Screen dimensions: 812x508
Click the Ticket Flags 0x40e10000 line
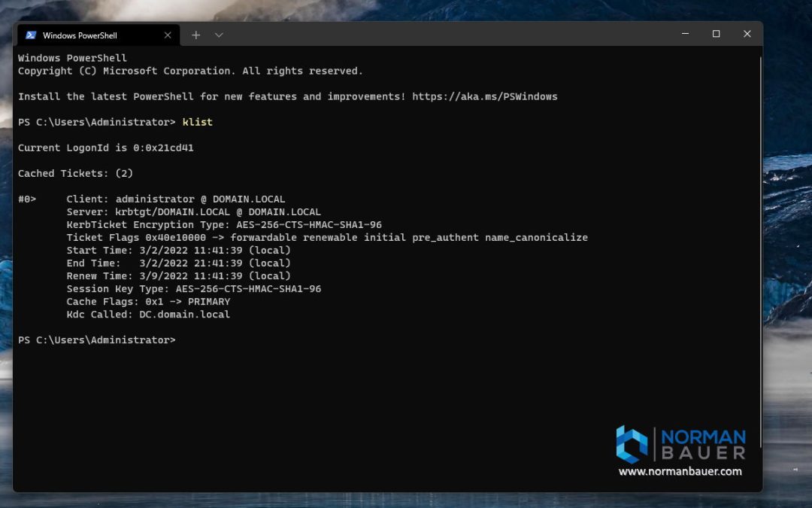[327, 237]
